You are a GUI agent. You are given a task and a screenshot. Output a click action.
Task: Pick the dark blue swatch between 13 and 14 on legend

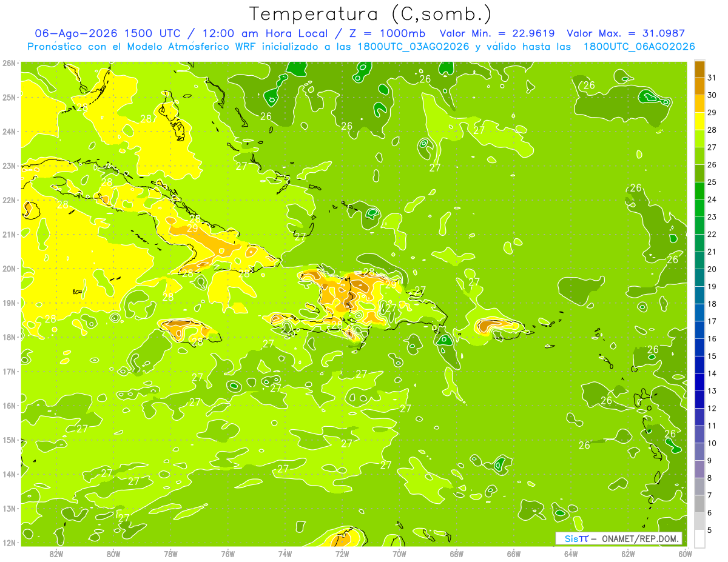(x=699, y=382)
